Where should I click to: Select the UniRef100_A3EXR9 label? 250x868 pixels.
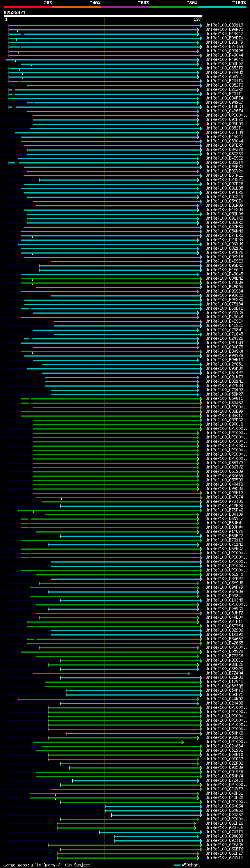point(224,669)
